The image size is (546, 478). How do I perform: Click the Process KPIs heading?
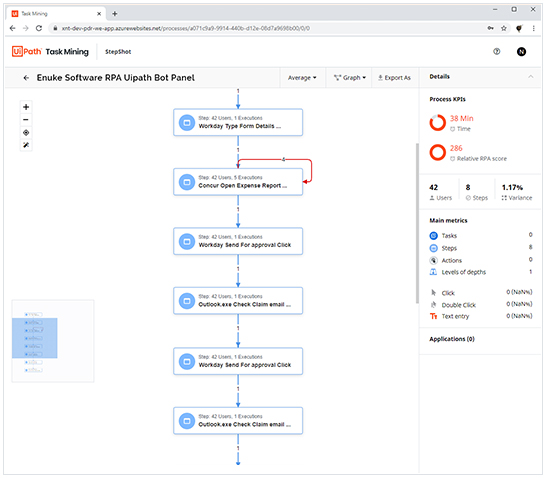447,99
